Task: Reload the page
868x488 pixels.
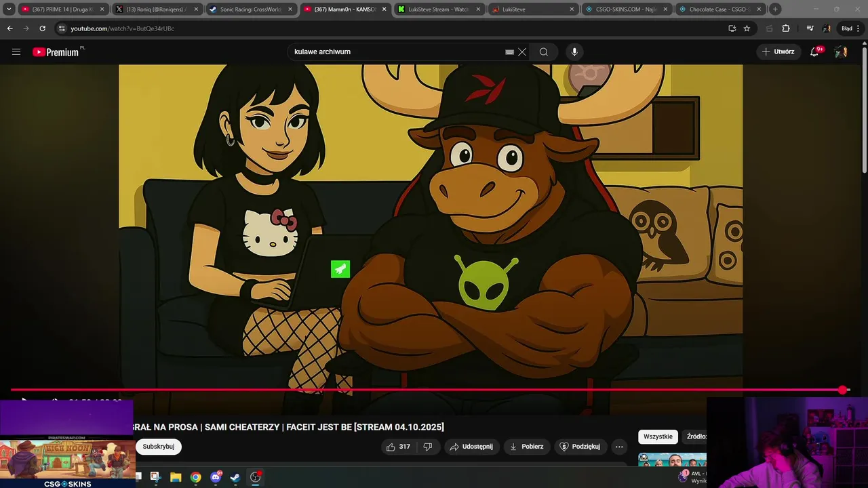Action: click(x=42, y=28)
